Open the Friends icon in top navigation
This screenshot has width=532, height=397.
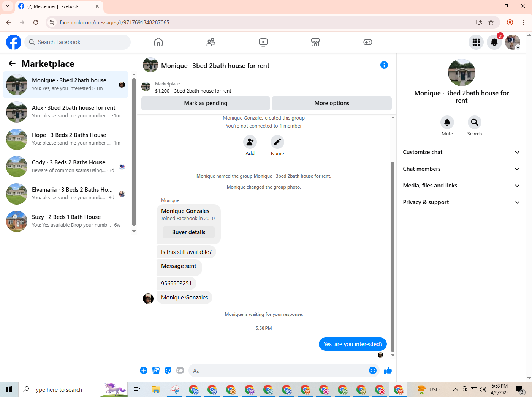211,42
